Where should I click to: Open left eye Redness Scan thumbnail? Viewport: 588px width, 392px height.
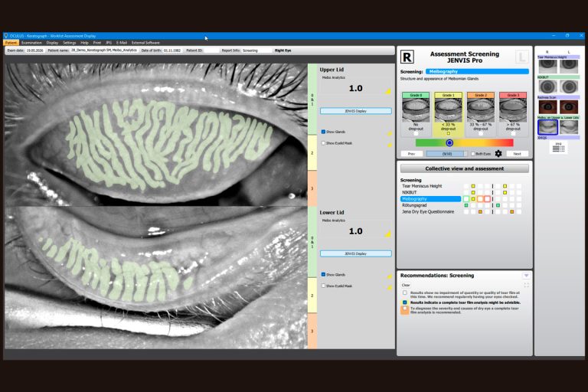(569, 107)
